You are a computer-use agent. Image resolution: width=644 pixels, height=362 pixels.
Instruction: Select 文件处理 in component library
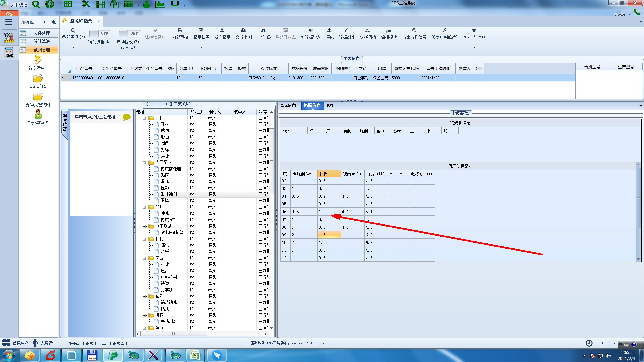point(38,33)
